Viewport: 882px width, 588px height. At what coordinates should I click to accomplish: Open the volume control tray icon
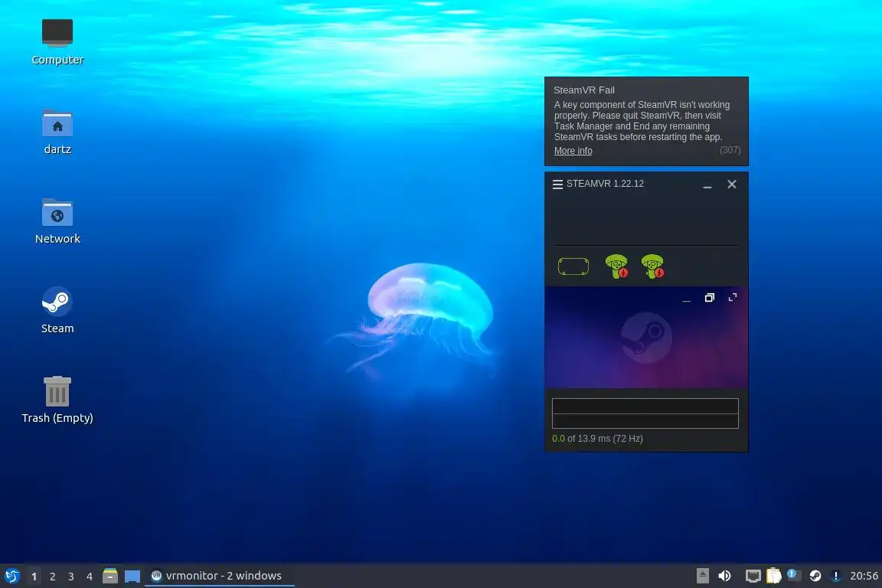click(724, 576)
